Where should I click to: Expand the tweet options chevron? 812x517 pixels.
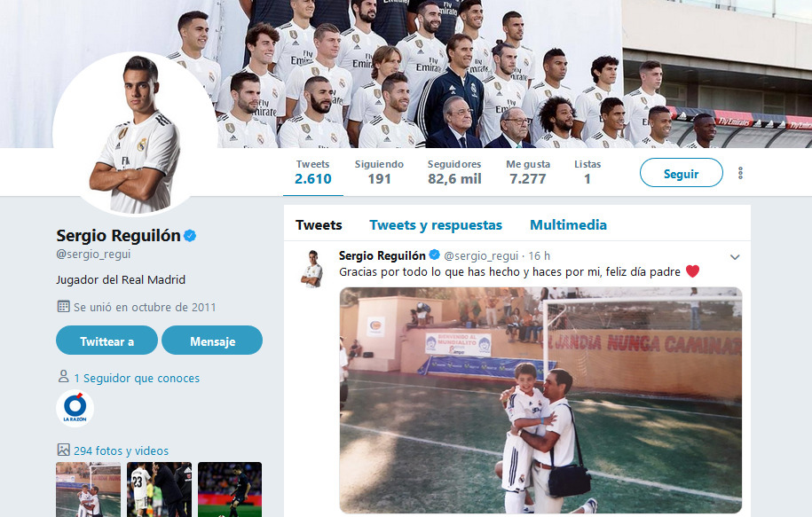(x=734, y=257)
